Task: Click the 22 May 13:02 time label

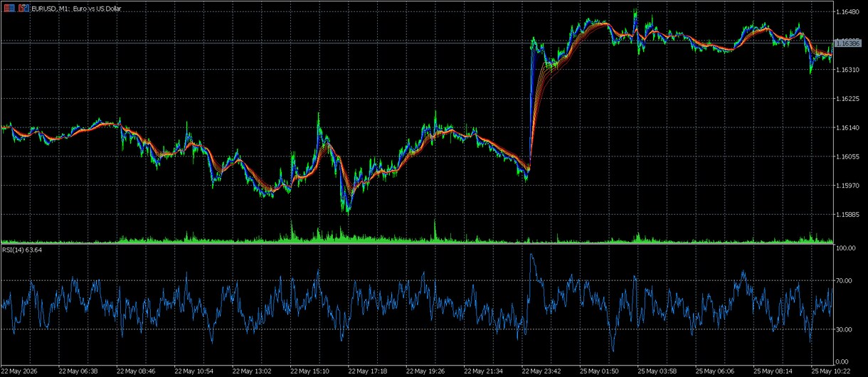Action: (x=253, y=371)
